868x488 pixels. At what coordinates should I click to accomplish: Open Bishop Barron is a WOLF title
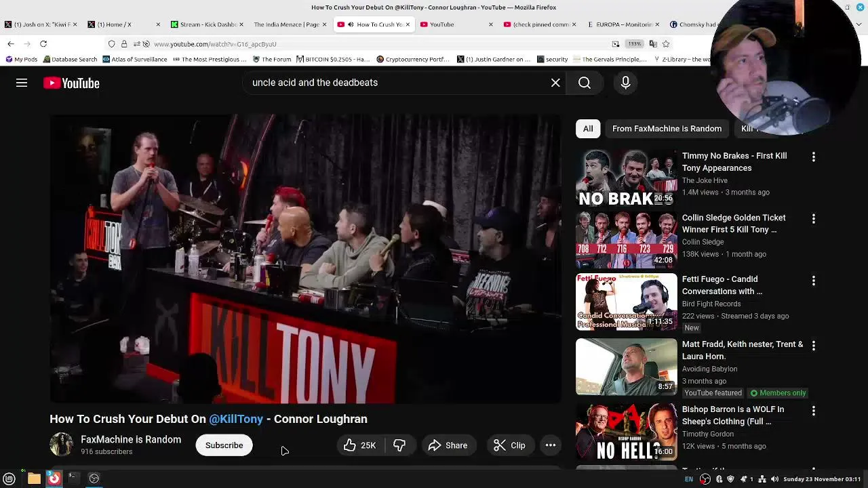[x=732, y=415]
